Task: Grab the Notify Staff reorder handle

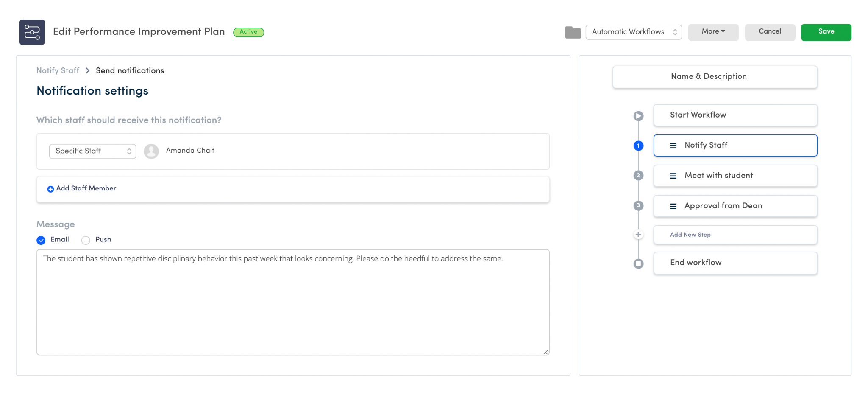Action: tap(673, 146)
